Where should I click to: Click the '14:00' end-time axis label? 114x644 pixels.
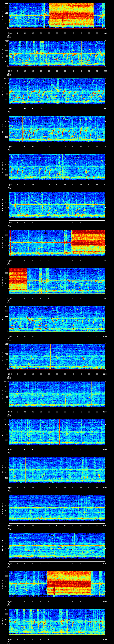[105, 487]
